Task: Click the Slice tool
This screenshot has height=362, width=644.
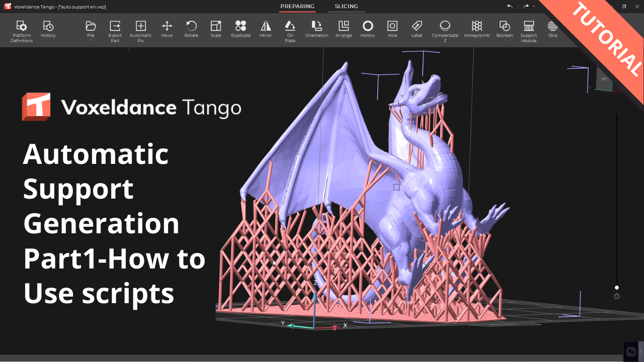Action: [x=553, y=29]
